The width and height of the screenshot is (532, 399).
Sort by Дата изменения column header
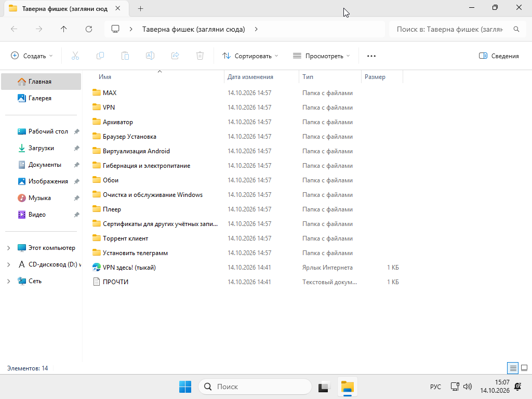point(261,77)
